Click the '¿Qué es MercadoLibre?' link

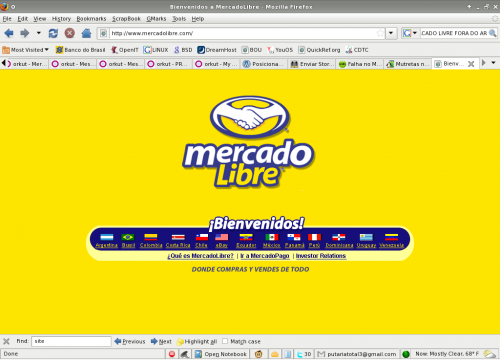point(200,256)
